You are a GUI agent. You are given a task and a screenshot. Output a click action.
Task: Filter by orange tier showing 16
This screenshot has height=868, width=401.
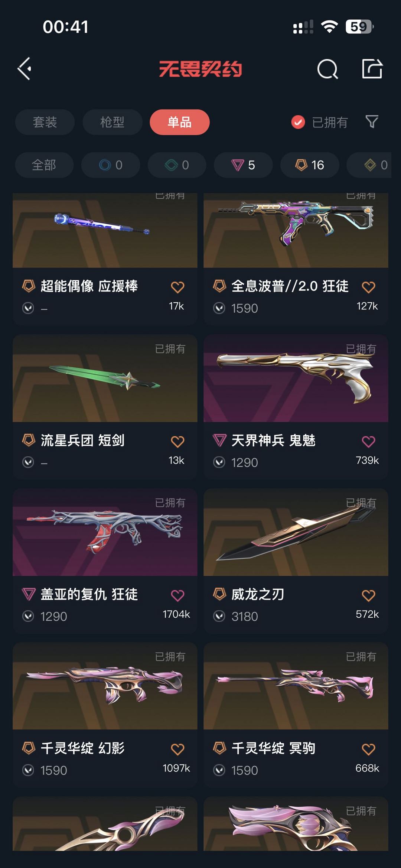[x=310, y=165]
